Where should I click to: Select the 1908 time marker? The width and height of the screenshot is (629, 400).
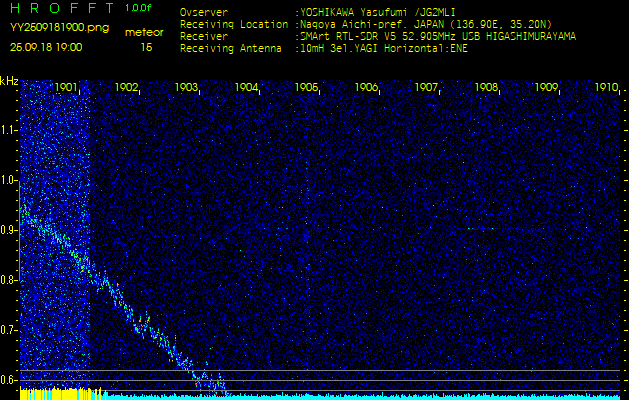[x=487, y=88]
